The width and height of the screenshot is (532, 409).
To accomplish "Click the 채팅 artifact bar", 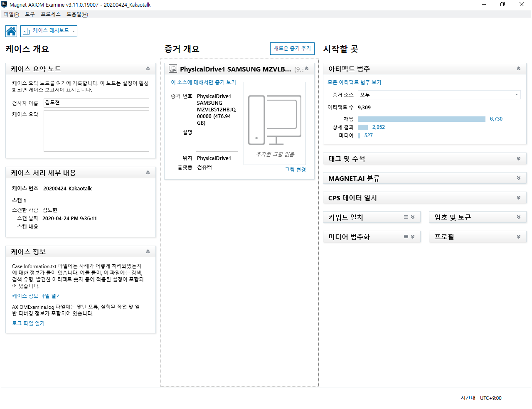I will [x=421, y=119].
